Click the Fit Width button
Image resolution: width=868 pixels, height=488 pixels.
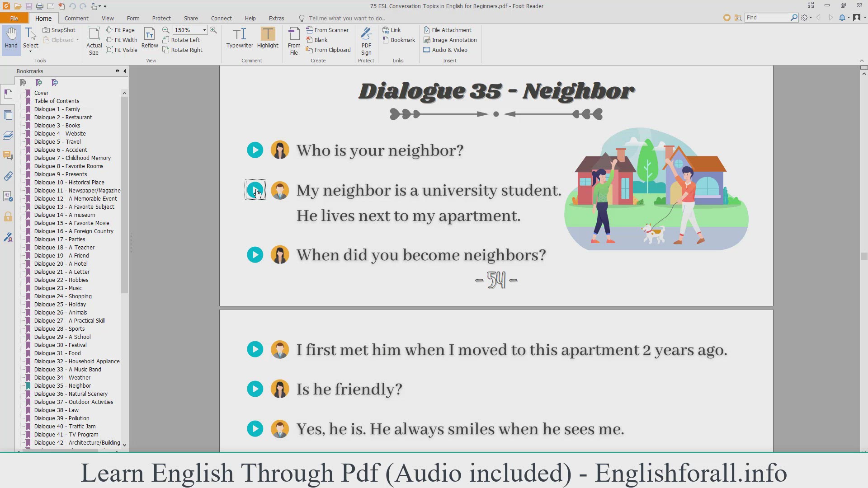tap(122, 40)
